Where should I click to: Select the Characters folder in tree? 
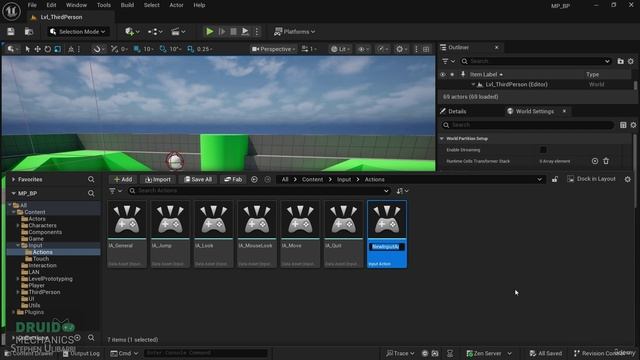tap(42, 225)
